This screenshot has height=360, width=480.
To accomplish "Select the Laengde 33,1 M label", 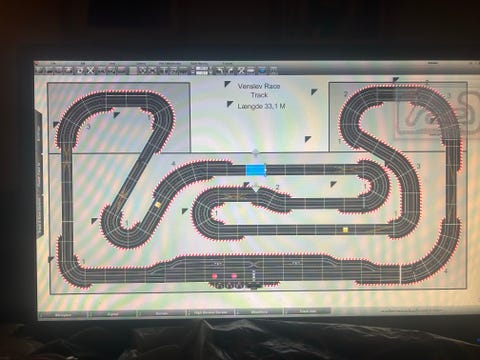I will [x=261, y=106].
